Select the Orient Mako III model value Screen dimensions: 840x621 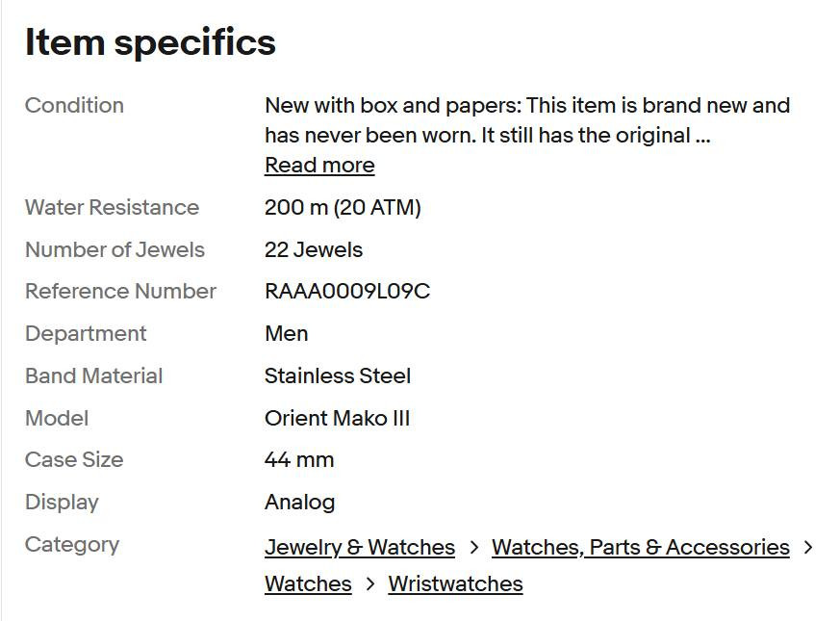pyautogui.click(x=337, y=418)
